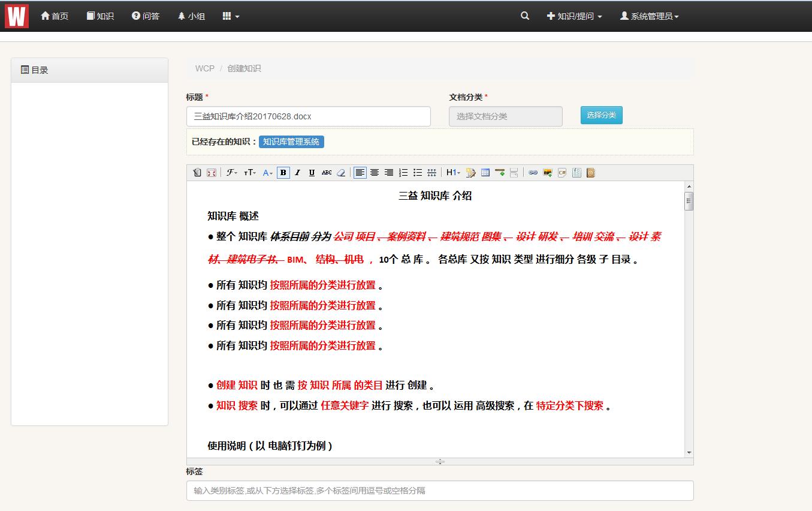This screenshot has width=812, height=511.
Task: Insert a table with the table icon
Action: click(x=485, y=173)
